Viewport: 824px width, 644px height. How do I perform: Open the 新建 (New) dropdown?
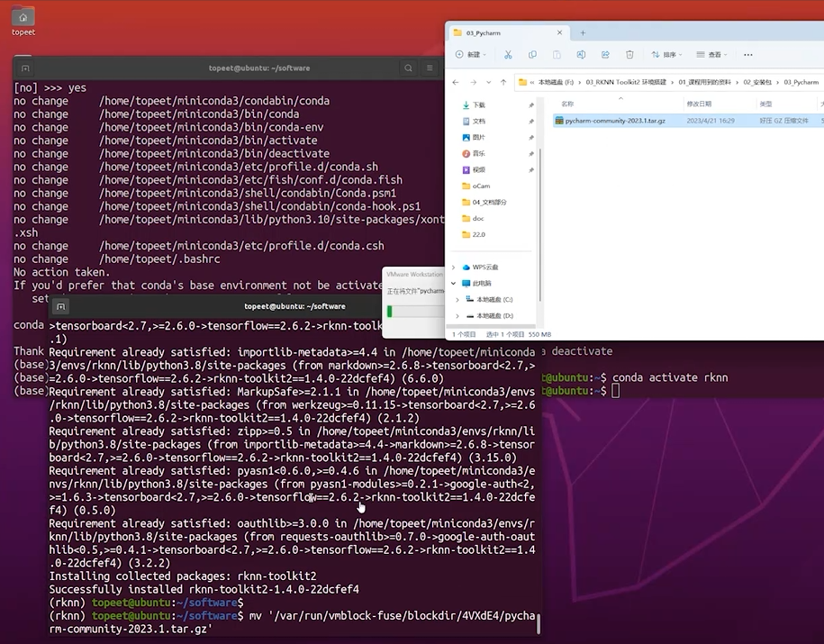point(471,55)
